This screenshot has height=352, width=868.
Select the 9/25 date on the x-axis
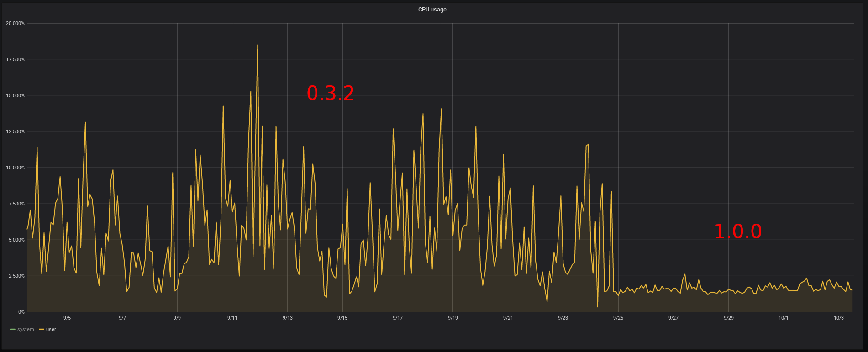pos(618,318)
